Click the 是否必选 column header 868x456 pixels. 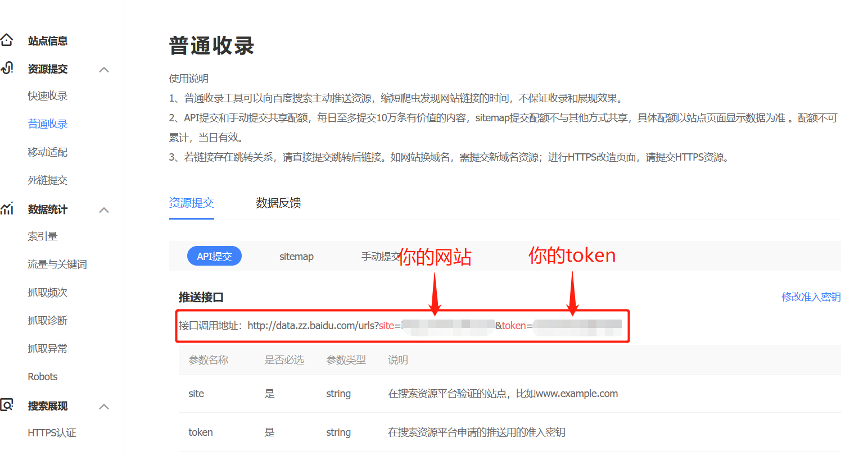pyautogui.click(x=284, y=360)
